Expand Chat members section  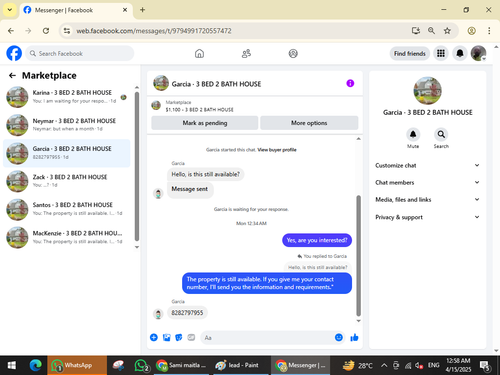pos(427,182)
